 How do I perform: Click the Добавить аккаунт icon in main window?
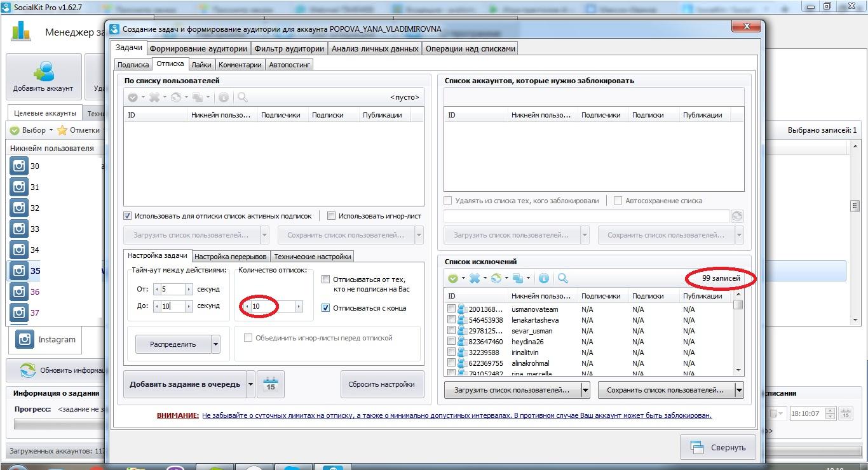point(44,71)
